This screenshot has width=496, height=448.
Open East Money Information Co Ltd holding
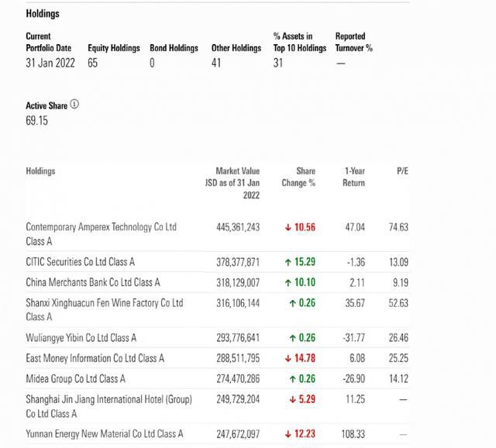[95, 358]
